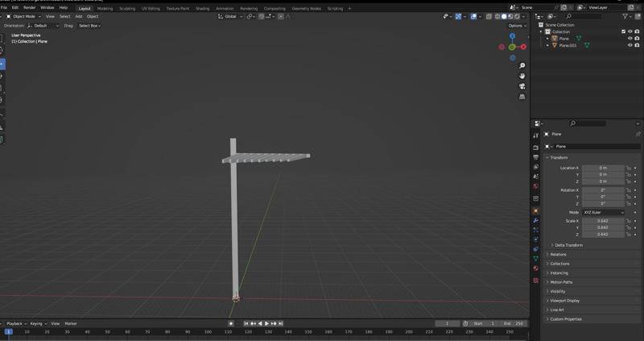The width and height of the screenshot is (644, 341).
Task: Toggle viewport overlays button
Action: click(x=473, y=16)
